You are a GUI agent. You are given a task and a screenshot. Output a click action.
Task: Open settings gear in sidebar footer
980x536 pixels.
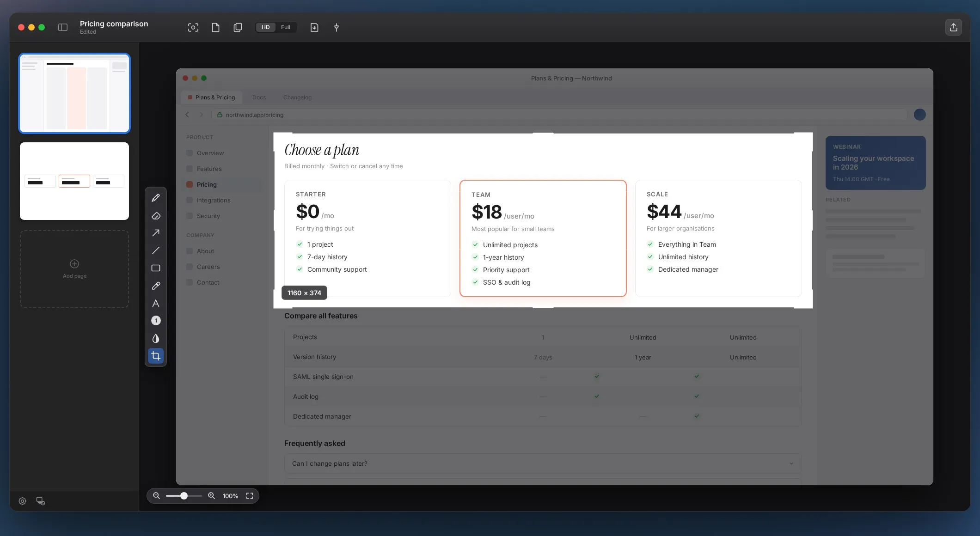(22, 501)
